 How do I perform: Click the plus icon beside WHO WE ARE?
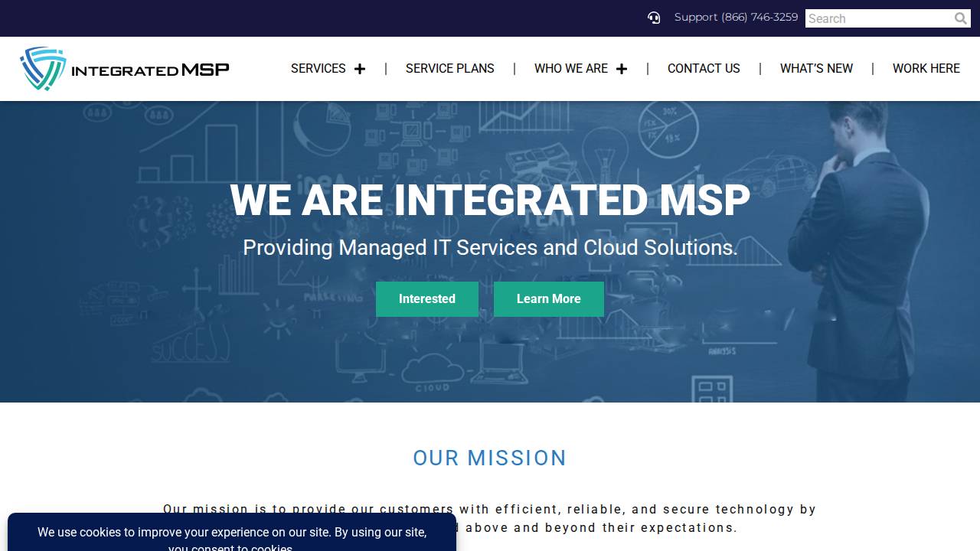pos(622,68)
